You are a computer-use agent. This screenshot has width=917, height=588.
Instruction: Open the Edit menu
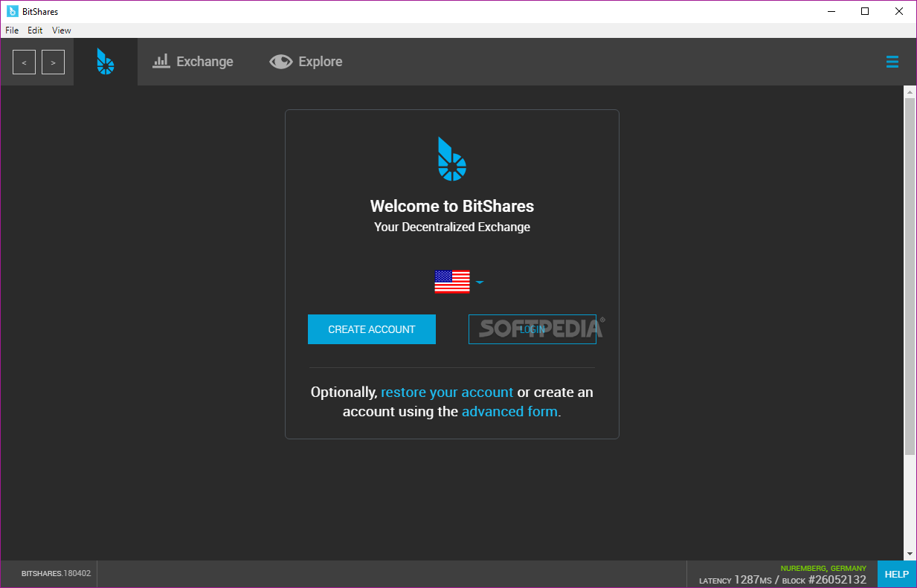point(35,30)
